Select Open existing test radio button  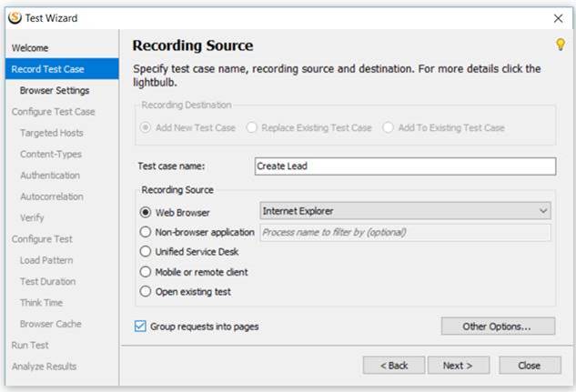pyautogui.click(x=146, y=291)
